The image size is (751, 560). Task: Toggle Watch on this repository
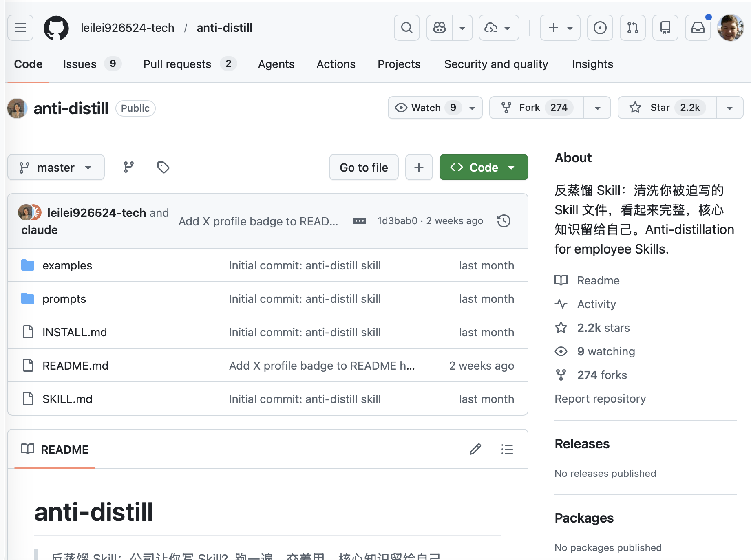[x=435, y=108]
